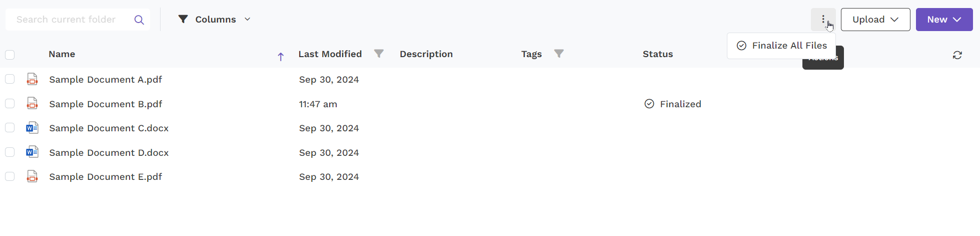The height and width of the screenshot is (236, 980).
Task: Check the select-all checkbox in header
Action: 10,55
